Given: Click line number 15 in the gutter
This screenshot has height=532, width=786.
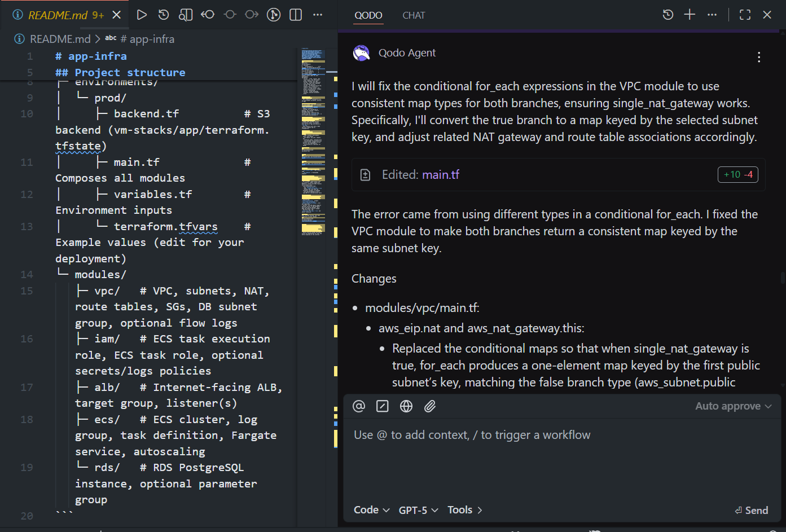Looking at the screenshot, I should click(x=27, y=291).
